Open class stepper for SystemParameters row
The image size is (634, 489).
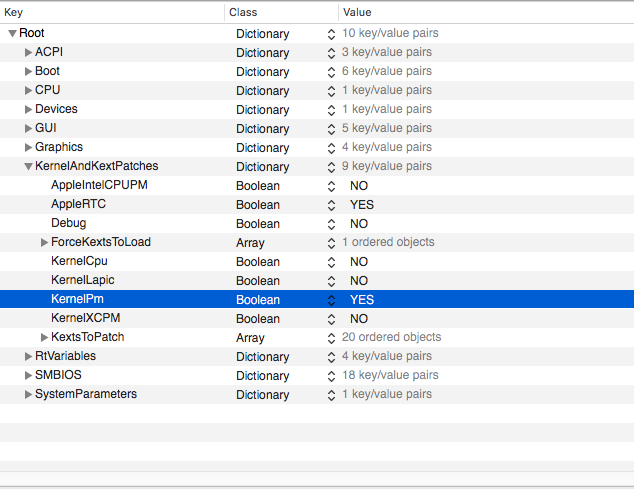tap(331, 396)
